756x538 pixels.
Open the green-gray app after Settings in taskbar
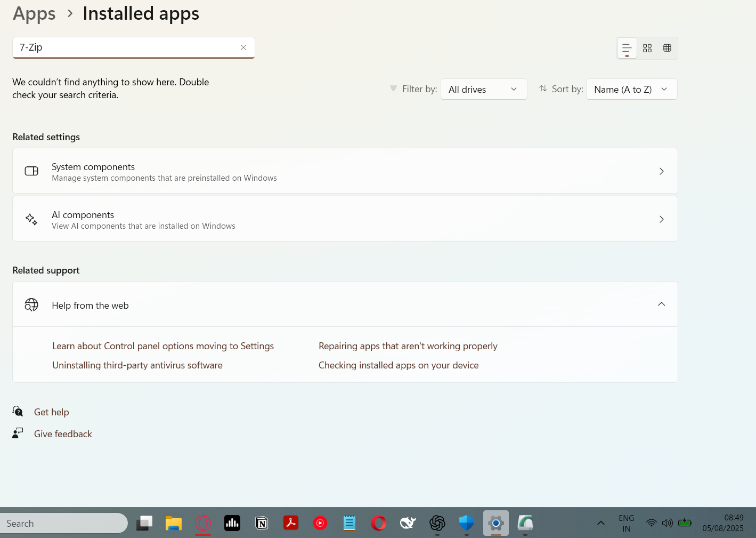coord(525,523)
